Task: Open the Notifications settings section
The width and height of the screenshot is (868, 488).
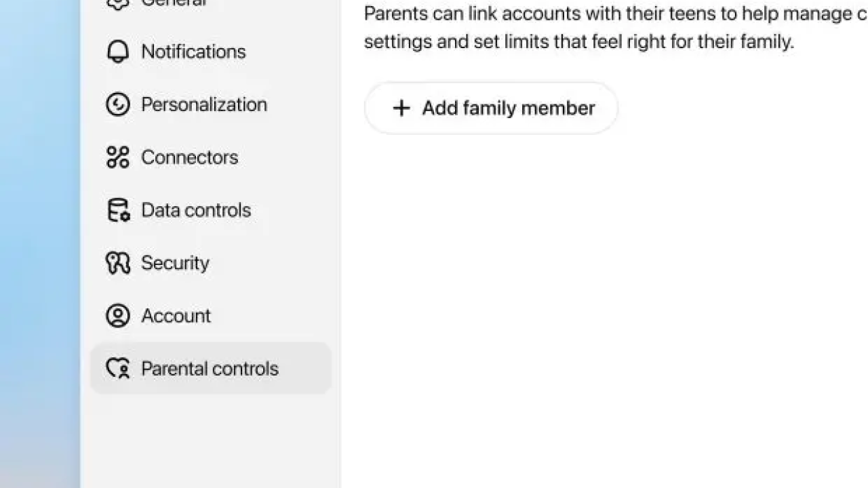Action: click(193, 52)
